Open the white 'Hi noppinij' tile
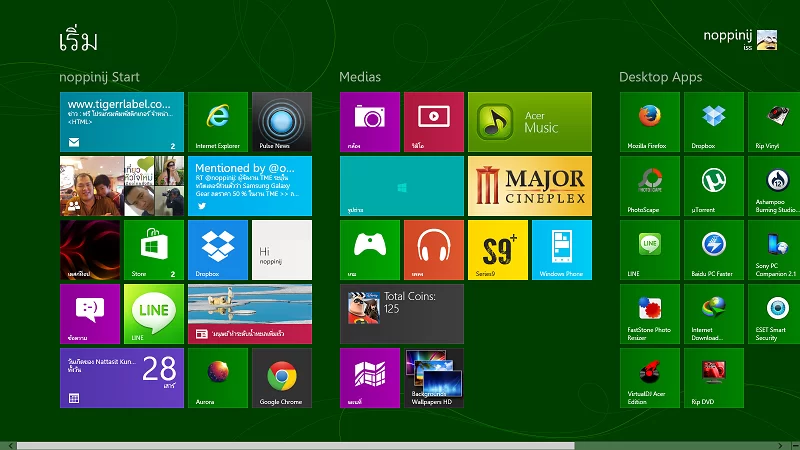Screen dimensions: 800x450 pyautogui.click(x=282, y=250)
